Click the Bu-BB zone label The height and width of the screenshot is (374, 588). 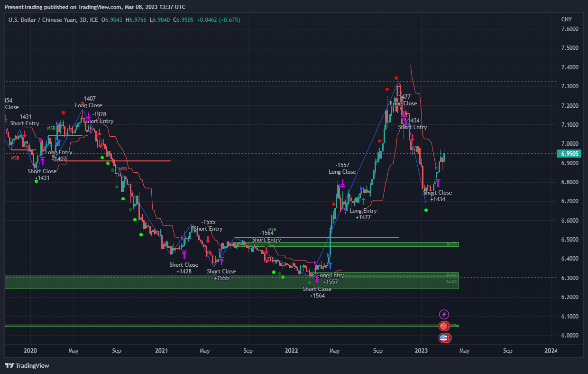451,244
